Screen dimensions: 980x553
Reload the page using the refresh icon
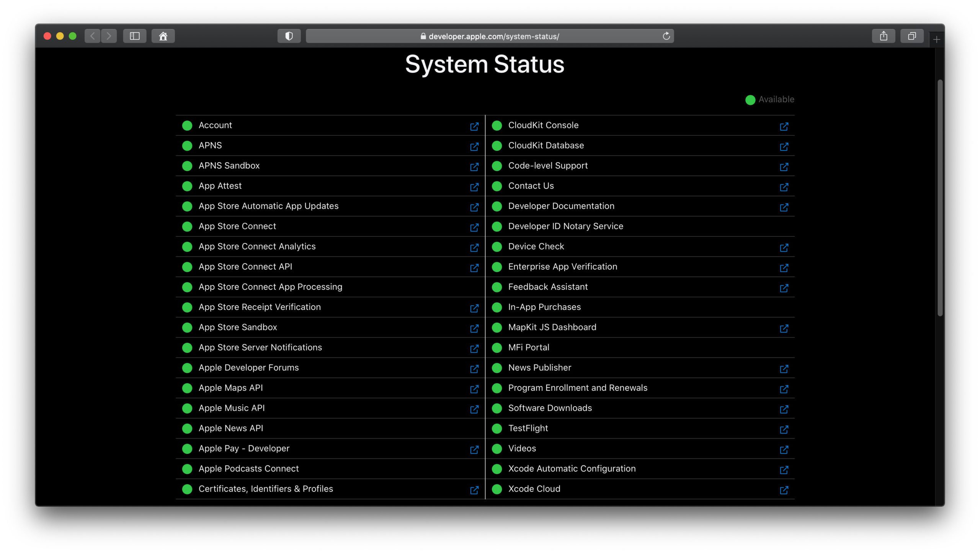[x=666, y=36]
